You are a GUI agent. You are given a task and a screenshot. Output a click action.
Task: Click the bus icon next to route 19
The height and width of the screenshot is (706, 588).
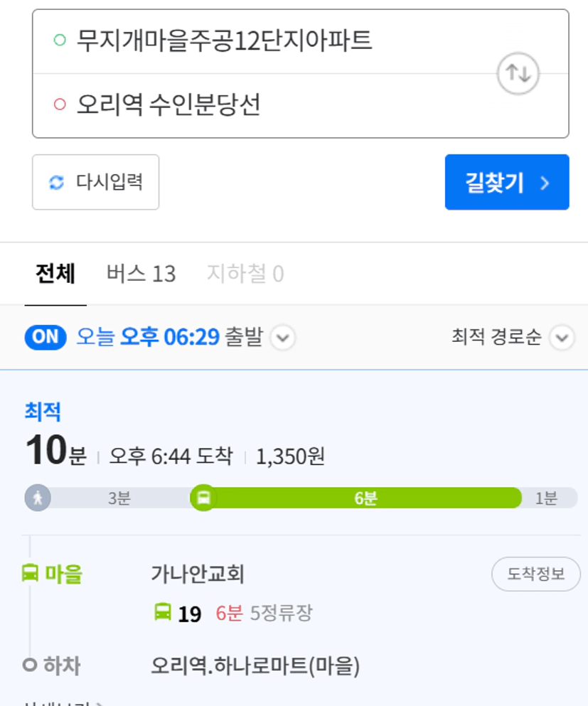point(163,612)
